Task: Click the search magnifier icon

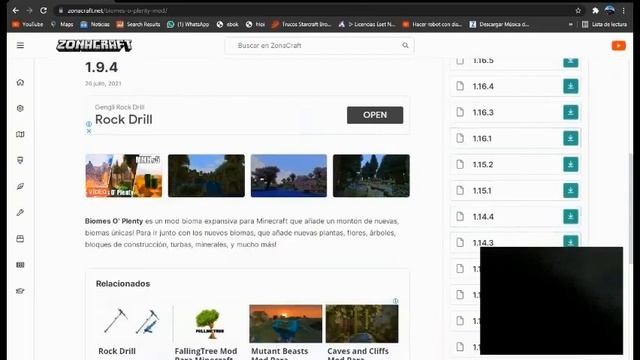Action: pos(405,45)
